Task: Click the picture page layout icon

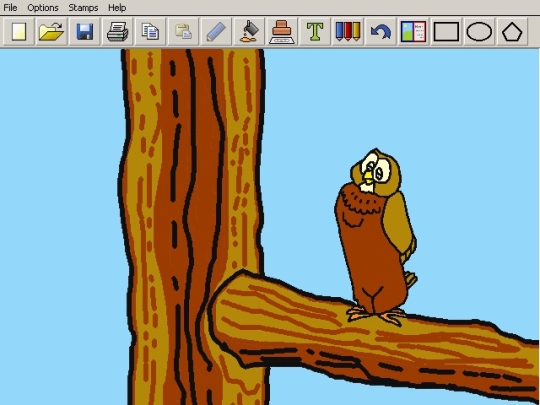Action: coord(414,32)
